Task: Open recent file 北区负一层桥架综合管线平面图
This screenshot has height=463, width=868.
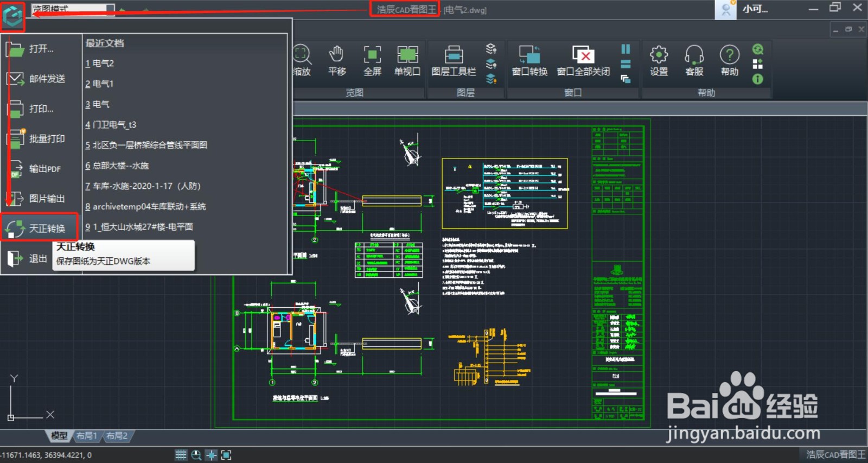Action: (146, 145)
